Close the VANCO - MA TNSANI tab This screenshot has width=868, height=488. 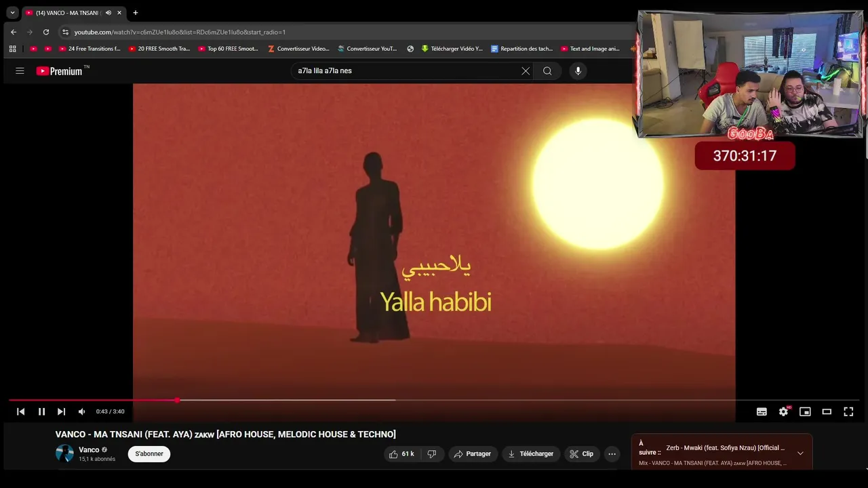pos(119,13)
